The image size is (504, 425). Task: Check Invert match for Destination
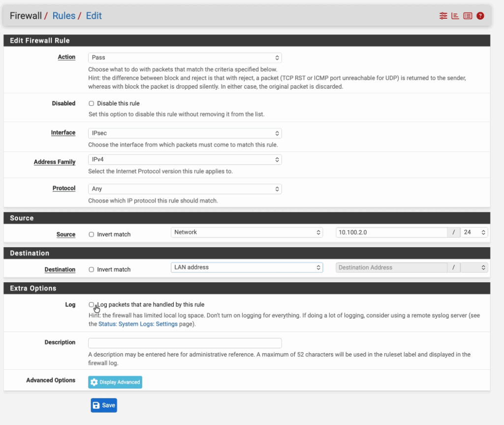[91, 269]
